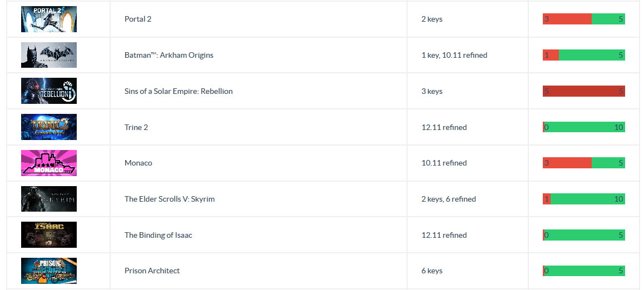Open Sins of a Solar Empire: Rebellion
The width and height of the screenshot is (644, 290).
pyautogui.click(x=179, y=91)
